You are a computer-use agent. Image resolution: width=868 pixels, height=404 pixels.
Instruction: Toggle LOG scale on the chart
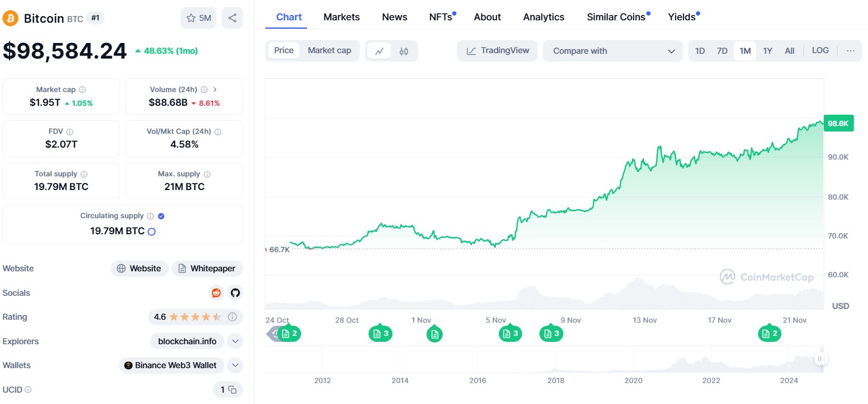coord(820,51)
